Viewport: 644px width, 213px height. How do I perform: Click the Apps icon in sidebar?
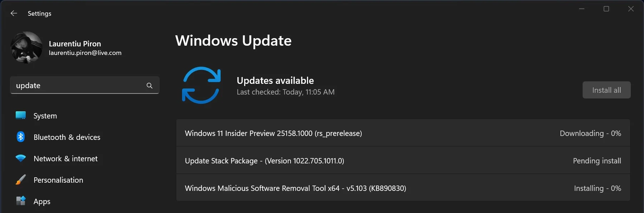[21, 201]
